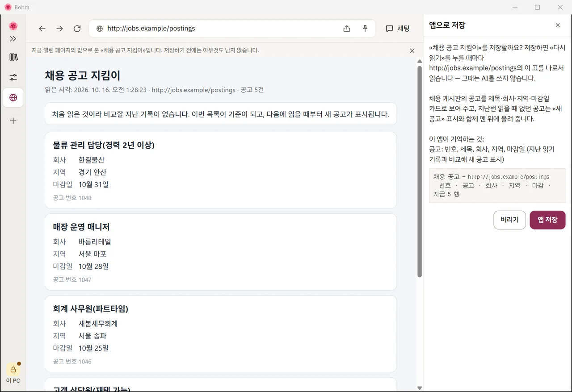Click the page vertical scrollbar thumb
The image size is (572, 392).
coord(420,171)
